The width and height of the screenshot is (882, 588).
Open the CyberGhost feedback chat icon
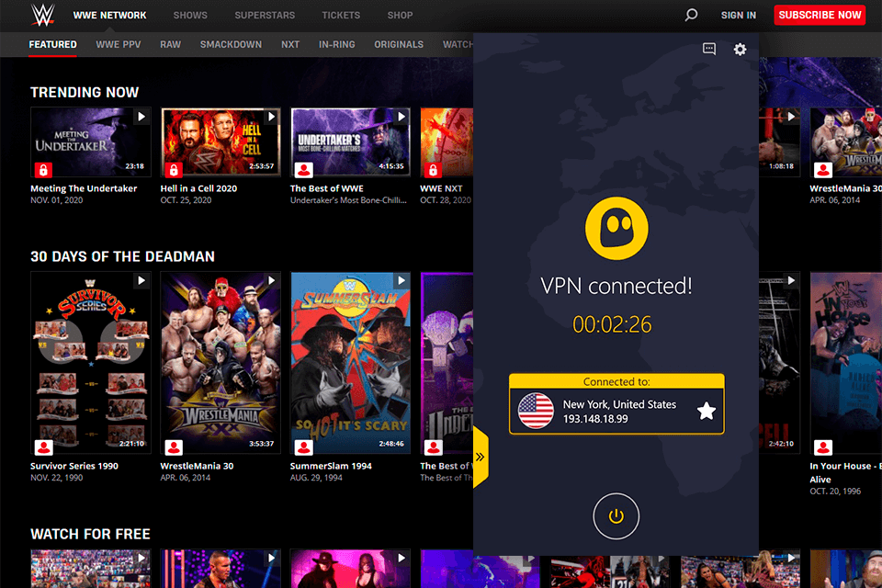pyautogui.click(x=709, y=49)
